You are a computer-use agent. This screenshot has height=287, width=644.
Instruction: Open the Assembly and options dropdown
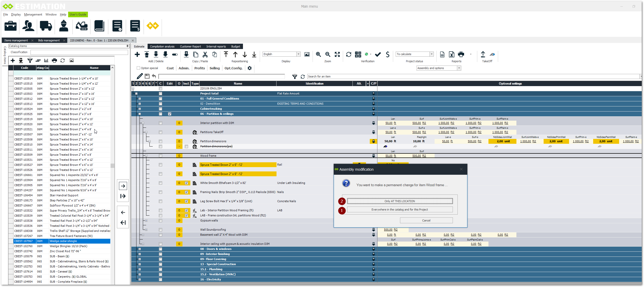459,68
